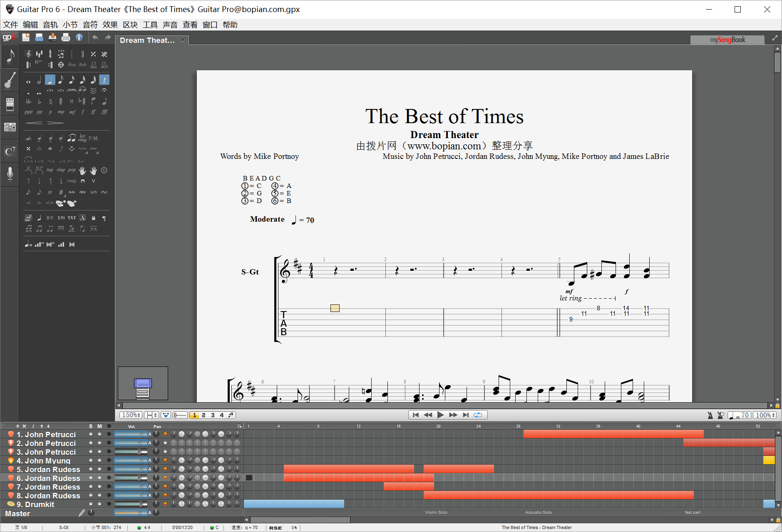Select the whole note duration
The width and height of the screenshot is (782, 532).
pos(28,82)
